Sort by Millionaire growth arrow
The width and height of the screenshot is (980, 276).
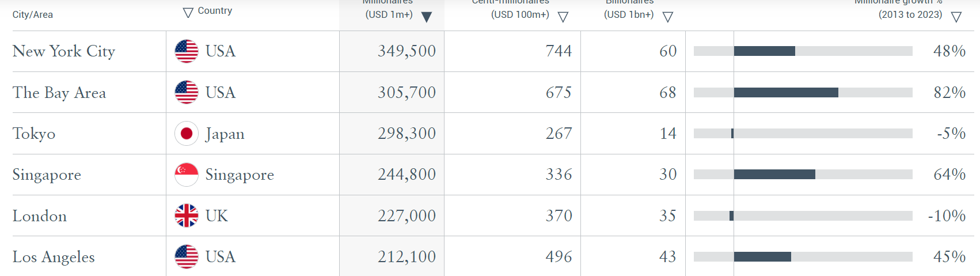[x=956, y=17]
